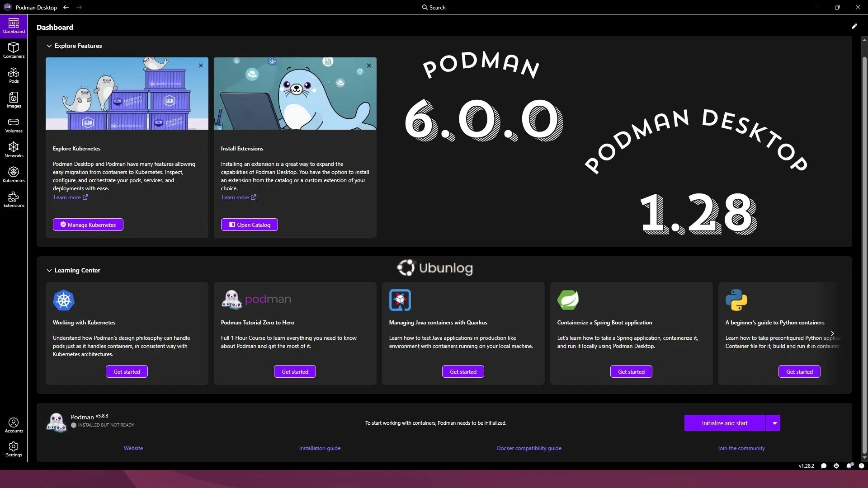This screenshot has height=488, width=868.
Task: Click Open Catalog button
Action: click(249, 225)
